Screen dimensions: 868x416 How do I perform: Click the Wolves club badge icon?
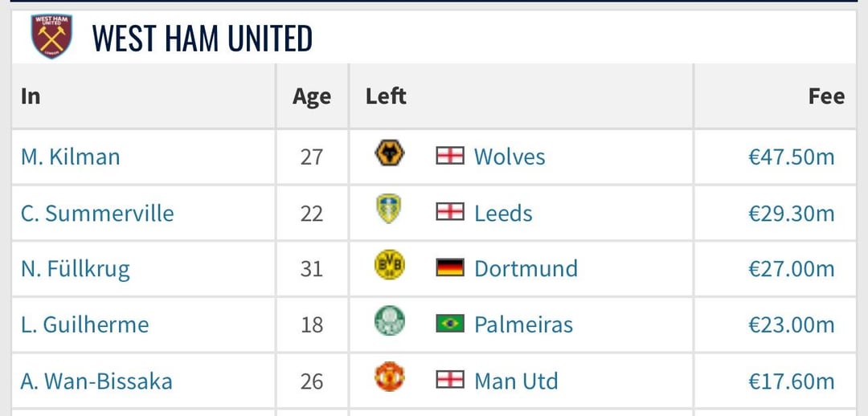(390, 153)
